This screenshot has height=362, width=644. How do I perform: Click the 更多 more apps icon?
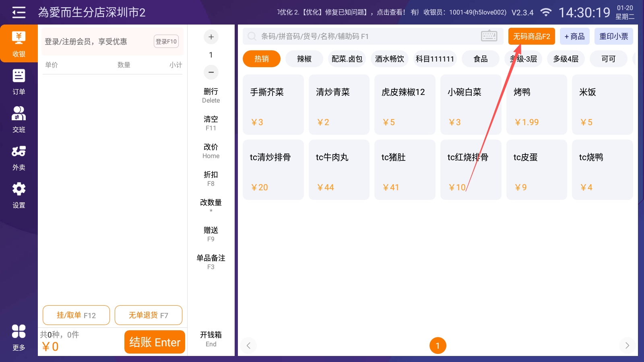click(x=19, y=337)
